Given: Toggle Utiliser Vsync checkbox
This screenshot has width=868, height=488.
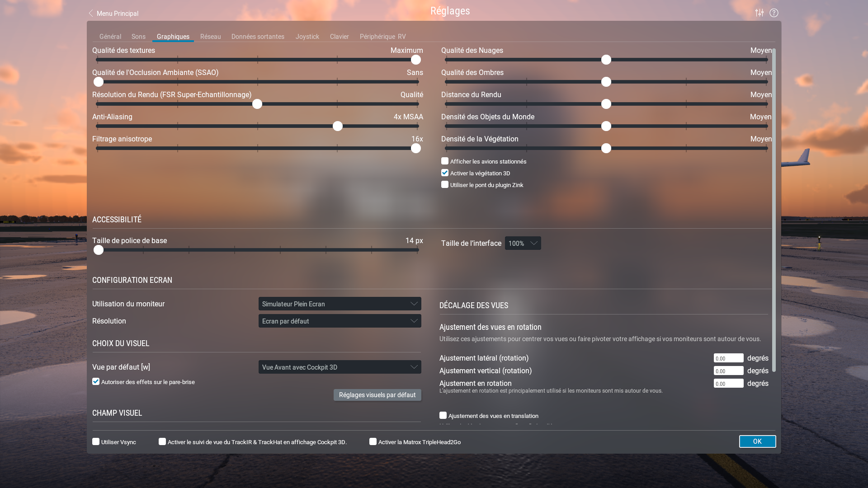Looking at the screenshot, I should (96, 442).
